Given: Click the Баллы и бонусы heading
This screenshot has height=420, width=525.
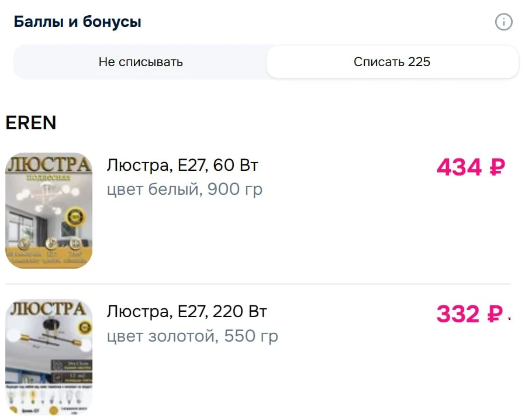Looking at the screenshot, I should pos(77,22).
